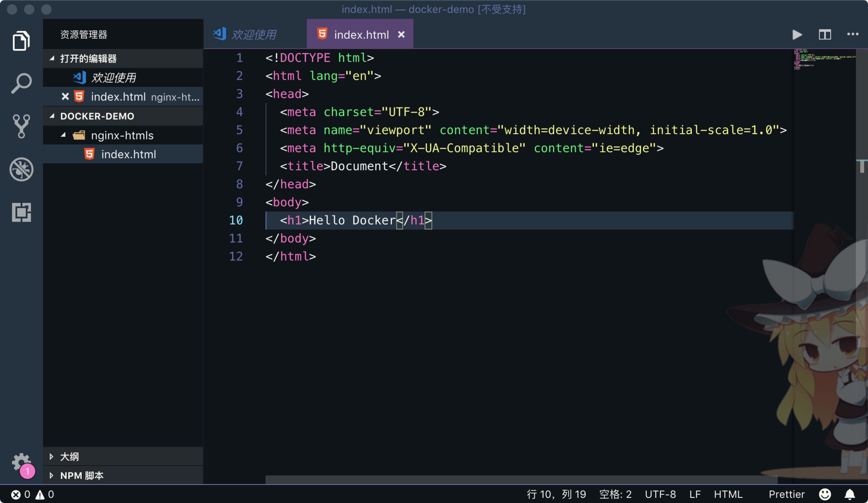Open the notifications bell in status bar

(850, 494)
